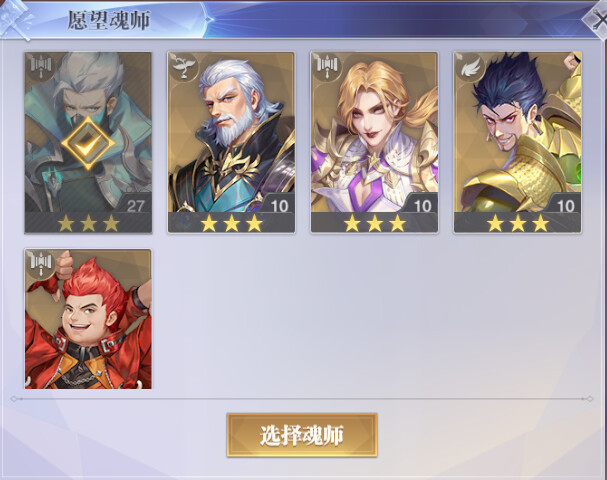Select the red-haired grinning hero card
This screenshot has height=480, width=607.
tap(88, 319)
